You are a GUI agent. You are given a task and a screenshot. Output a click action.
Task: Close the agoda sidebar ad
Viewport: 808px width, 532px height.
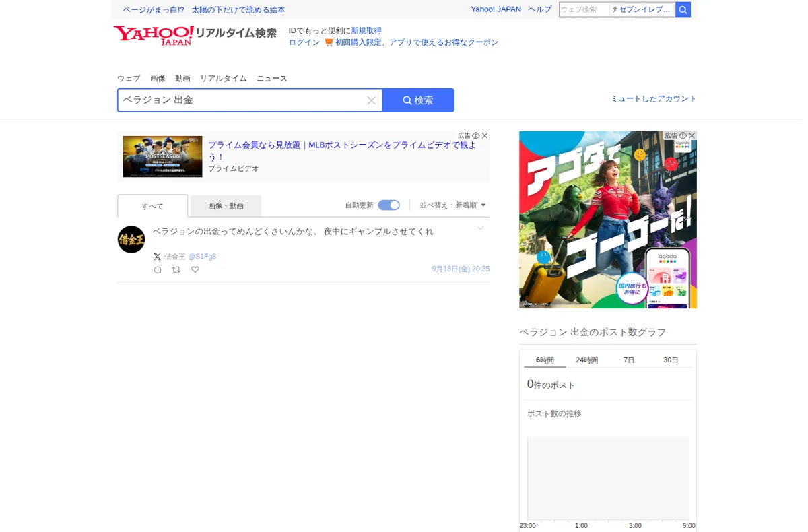tap(692, 135)
